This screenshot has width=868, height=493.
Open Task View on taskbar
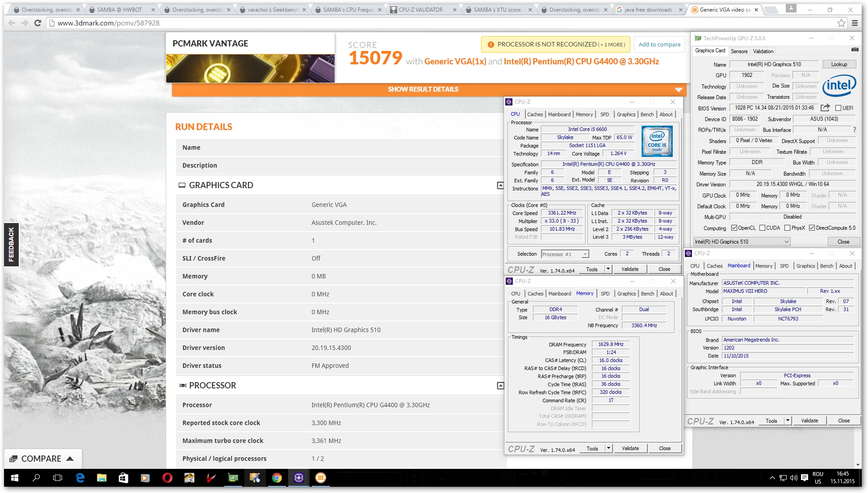coord(58,478)
